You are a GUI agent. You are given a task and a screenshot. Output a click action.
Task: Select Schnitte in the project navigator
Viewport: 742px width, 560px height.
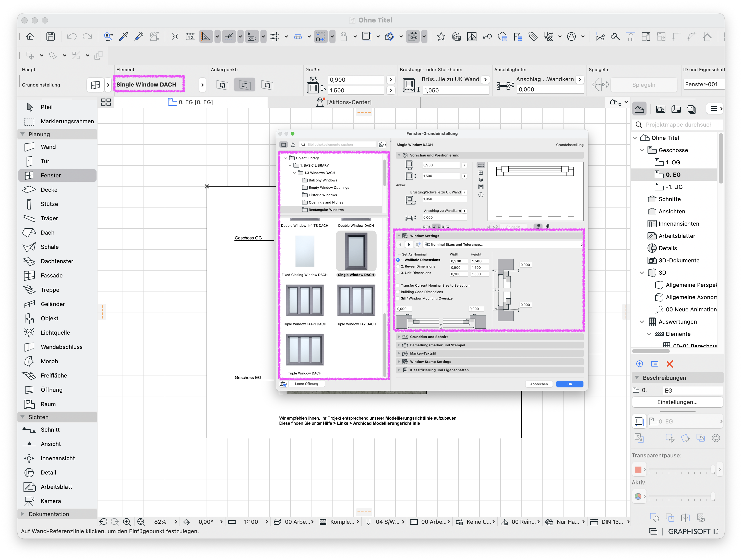(669, 199)
